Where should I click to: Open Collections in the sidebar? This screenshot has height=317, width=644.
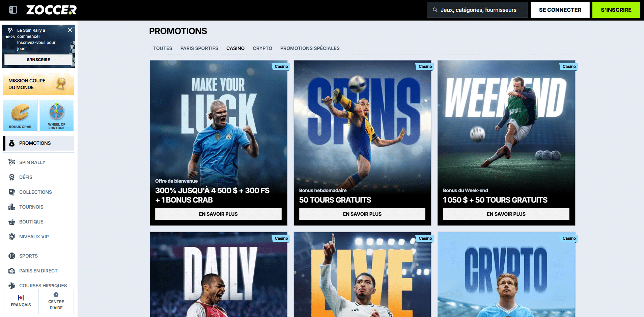tap(35, 192)
